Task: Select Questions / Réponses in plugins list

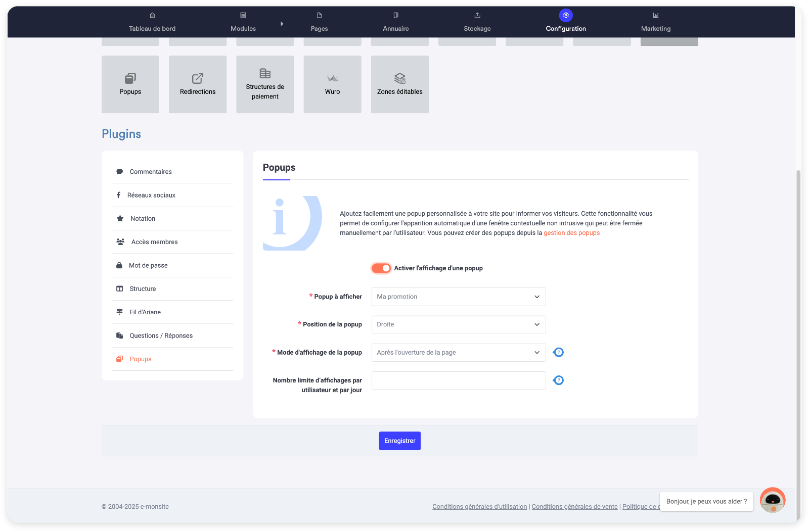Action: click(172, 335)
